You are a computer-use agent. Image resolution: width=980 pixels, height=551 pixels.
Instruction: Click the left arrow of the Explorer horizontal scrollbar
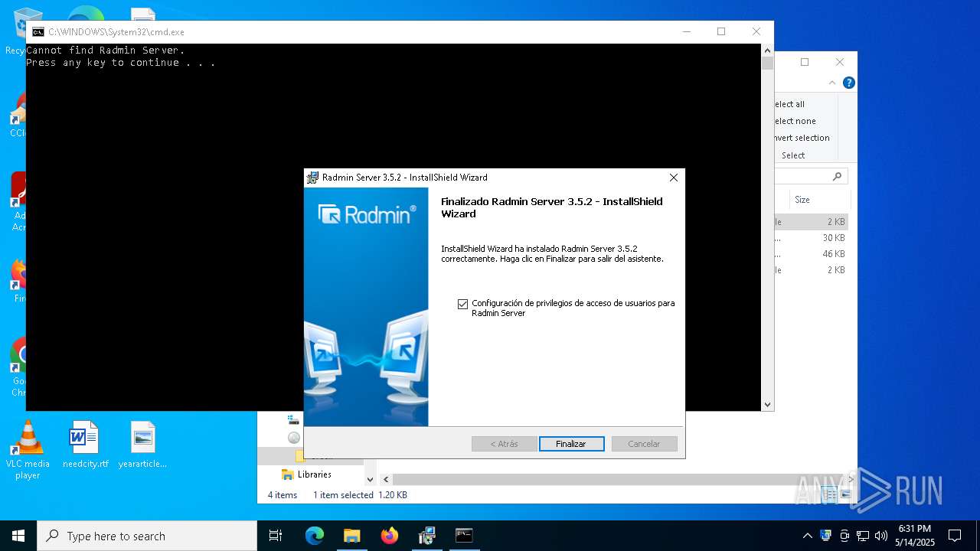click(386, 480)
